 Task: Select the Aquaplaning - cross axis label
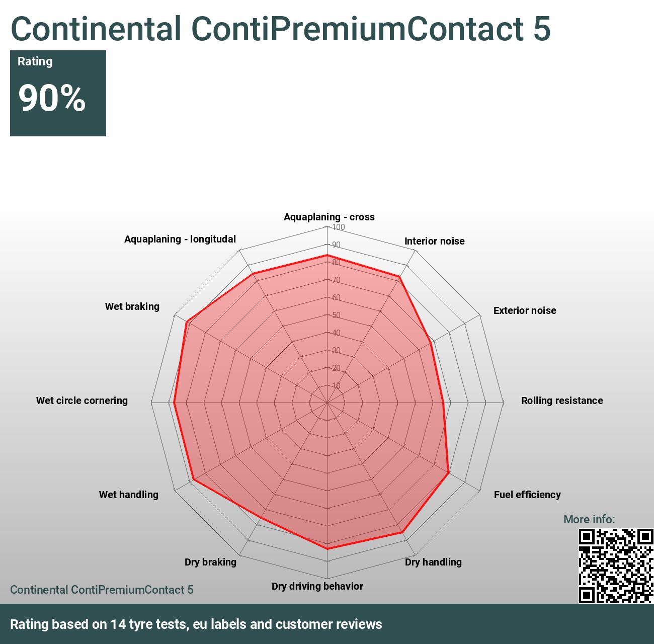[x=329, y=217]
